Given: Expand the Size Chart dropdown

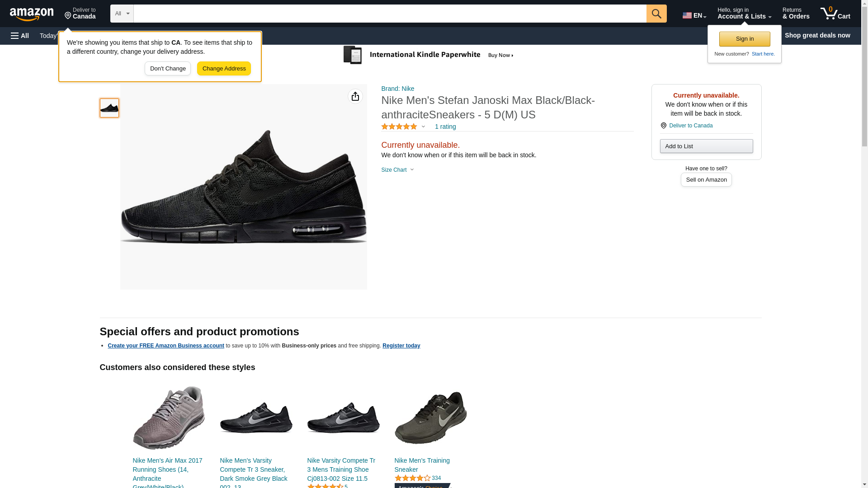Looking at the screenshot, I should (397, 170).
